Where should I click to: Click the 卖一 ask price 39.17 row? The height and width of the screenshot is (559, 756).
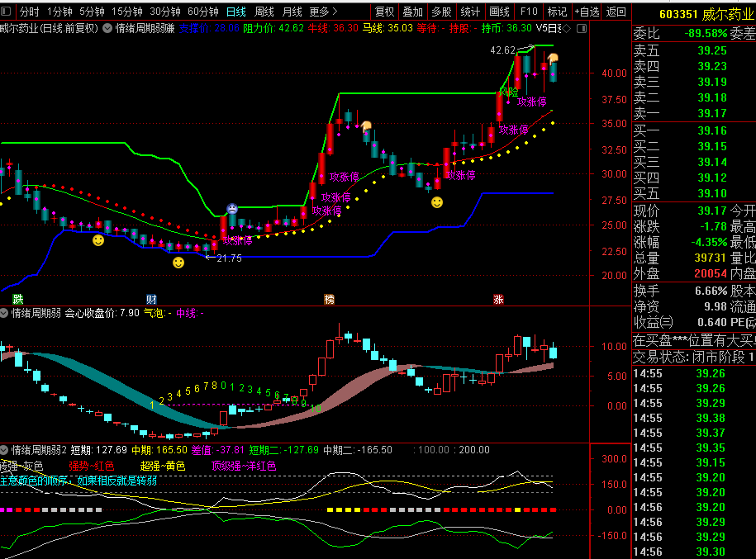pyautogui.click(x=694, y=113)
